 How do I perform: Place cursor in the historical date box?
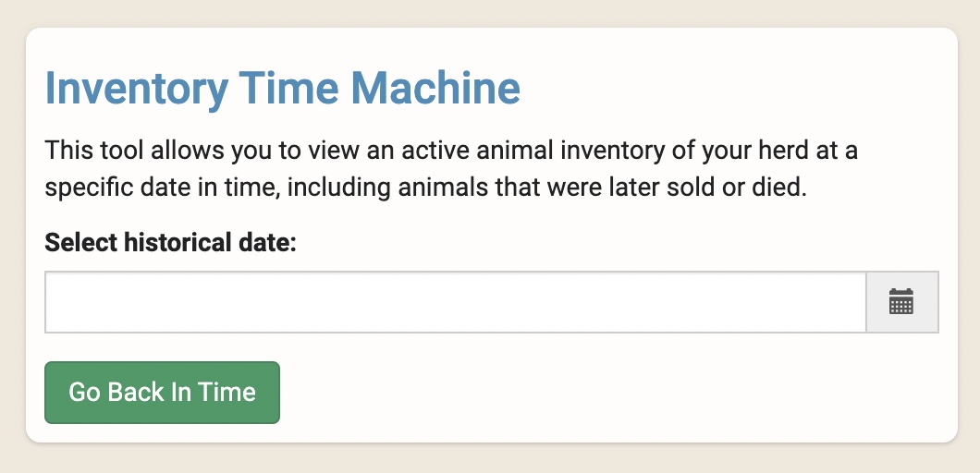point(455,301)
